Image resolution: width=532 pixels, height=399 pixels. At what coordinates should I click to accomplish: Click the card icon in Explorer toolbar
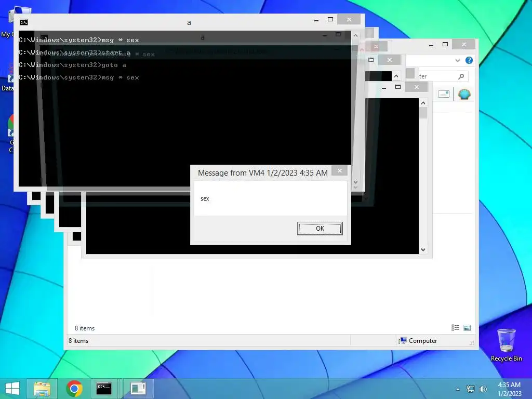pyautogui.click(x=444, y=94)
